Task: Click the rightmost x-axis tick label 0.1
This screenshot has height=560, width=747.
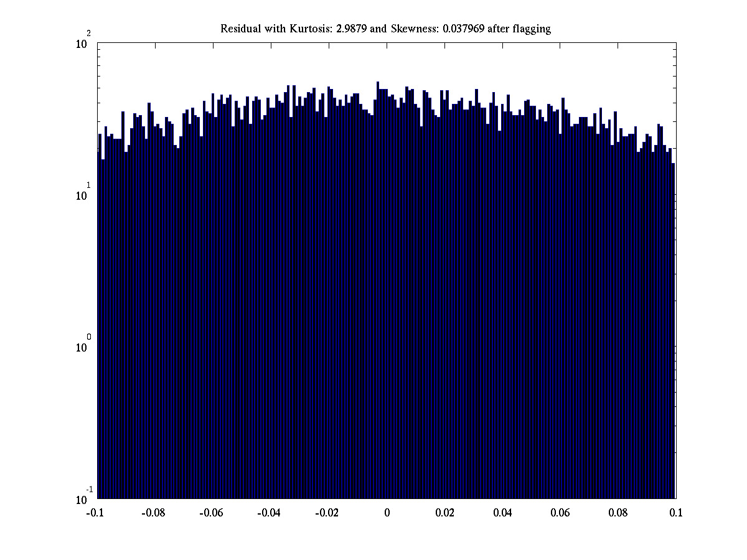Action: [x=676, y=513]
